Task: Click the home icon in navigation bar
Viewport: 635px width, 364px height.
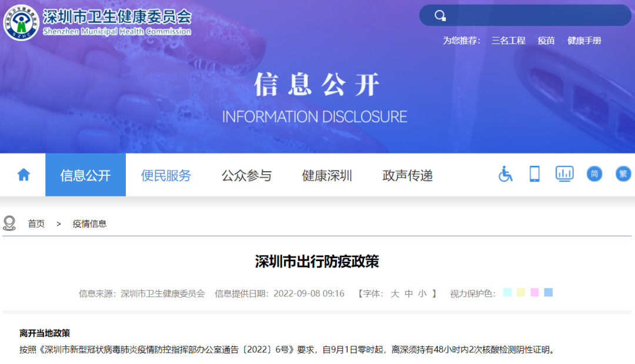Action: click(24, 175)
